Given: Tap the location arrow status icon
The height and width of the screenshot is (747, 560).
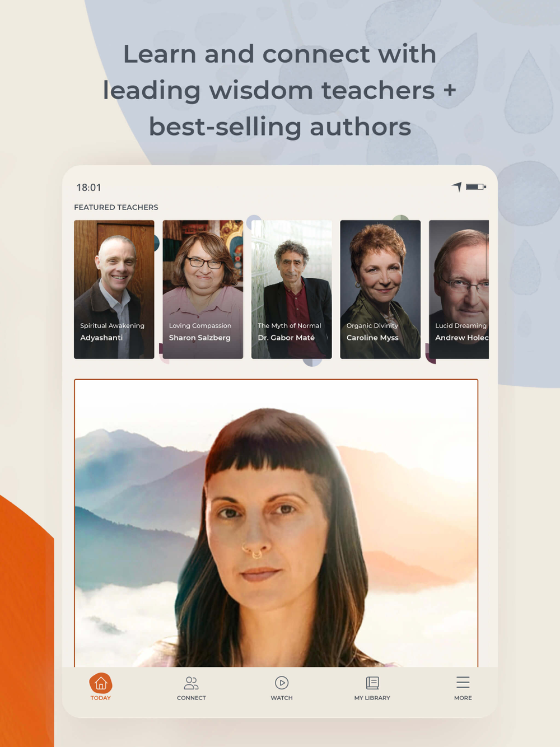Looking at the screenshot, I should pyautogui.click(x=457, y=186).
